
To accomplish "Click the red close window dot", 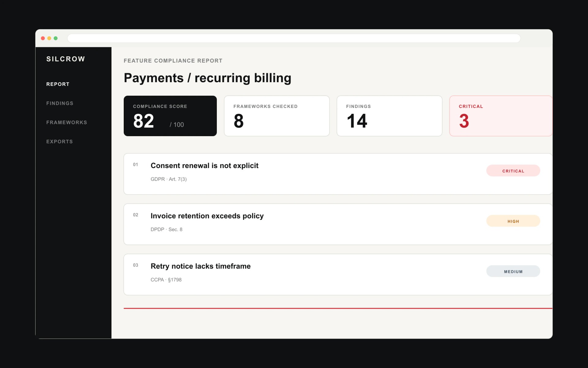I will 43,38.
